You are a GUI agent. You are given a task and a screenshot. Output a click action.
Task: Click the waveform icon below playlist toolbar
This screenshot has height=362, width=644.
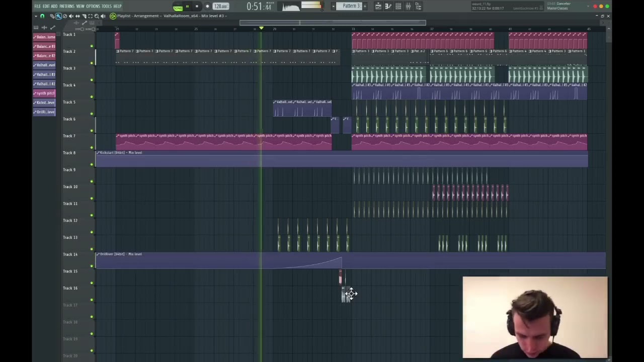point(44,28)
